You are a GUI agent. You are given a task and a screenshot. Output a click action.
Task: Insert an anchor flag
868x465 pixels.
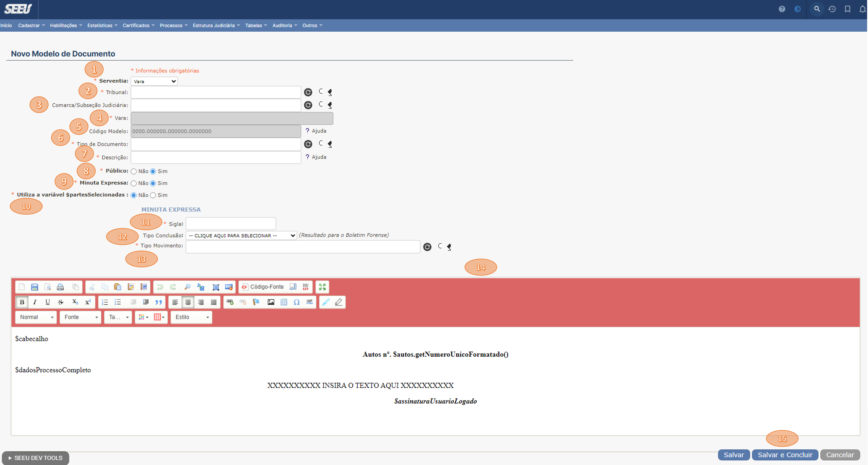tap(256, 302)
